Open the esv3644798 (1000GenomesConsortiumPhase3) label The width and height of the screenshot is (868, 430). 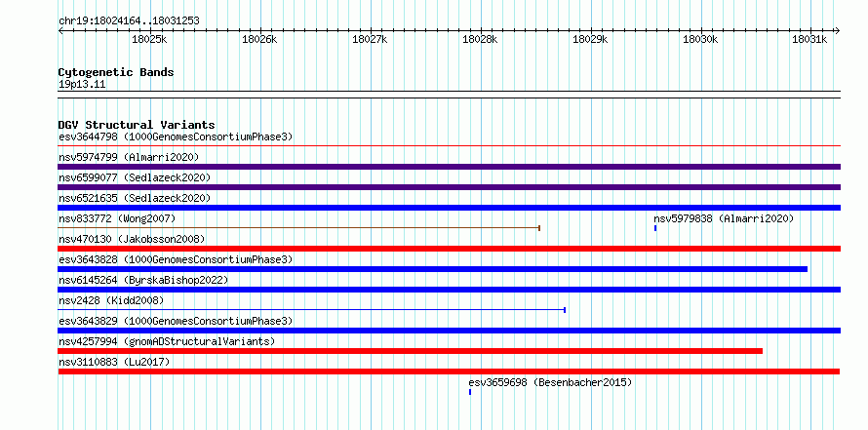(x=176, y=137)
